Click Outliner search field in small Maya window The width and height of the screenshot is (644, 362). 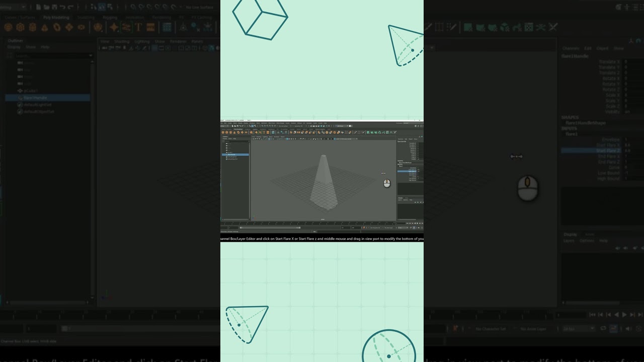[237, 141]
